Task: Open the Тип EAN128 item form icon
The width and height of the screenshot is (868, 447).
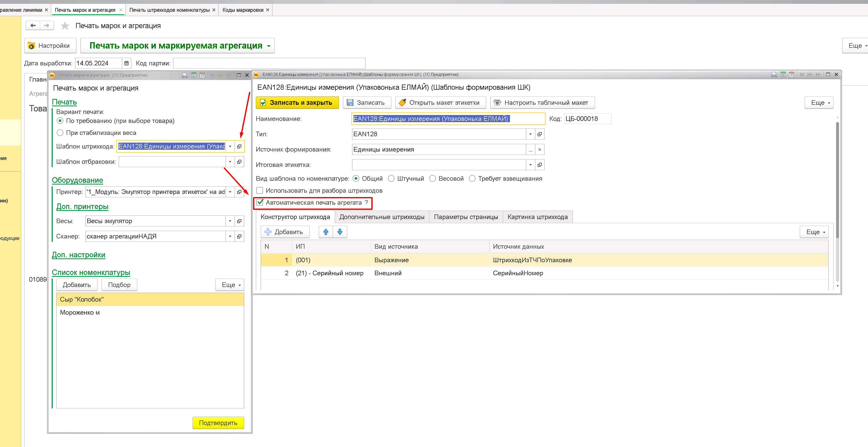Action: 539,134
